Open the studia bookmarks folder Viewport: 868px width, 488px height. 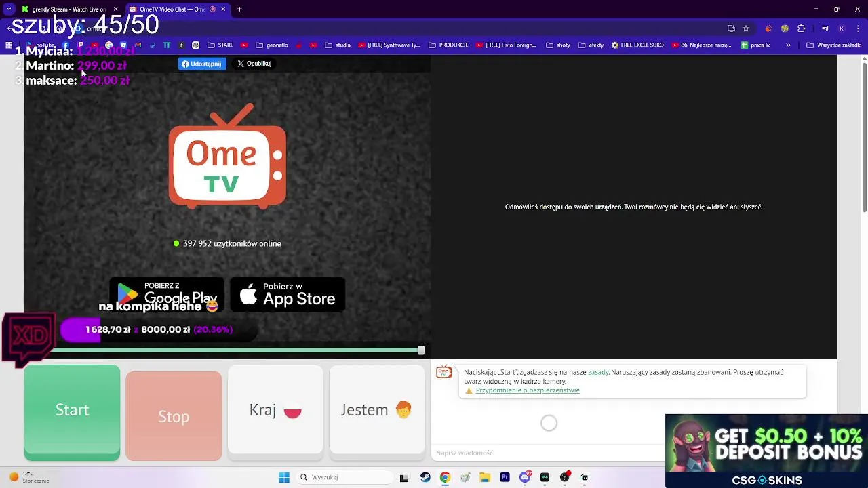[338, 45]
